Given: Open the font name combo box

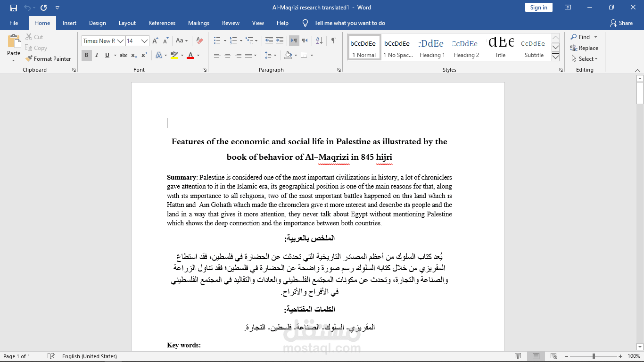Looking at the screenshot, I should [103, 41].
